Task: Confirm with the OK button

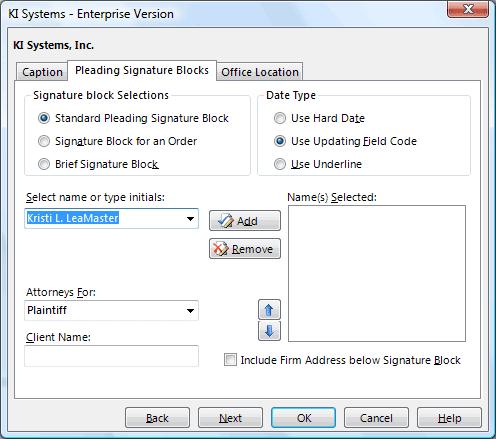Action: point(303,417)
